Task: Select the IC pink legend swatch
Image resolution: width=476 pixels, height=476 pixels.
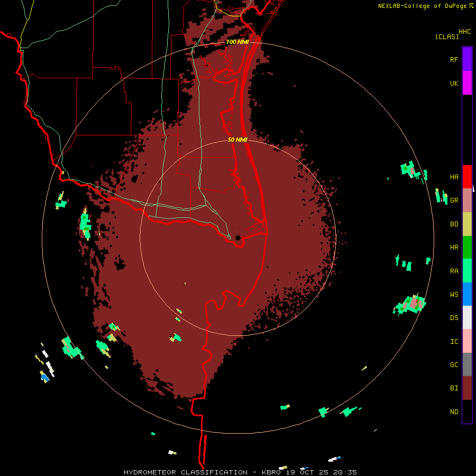Action: (x=467, y=341)
